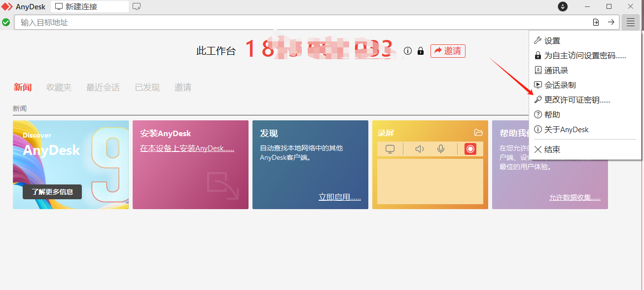
Task: Click 在本设备上安装AnyDesk link
Action: tap(187, 148)
